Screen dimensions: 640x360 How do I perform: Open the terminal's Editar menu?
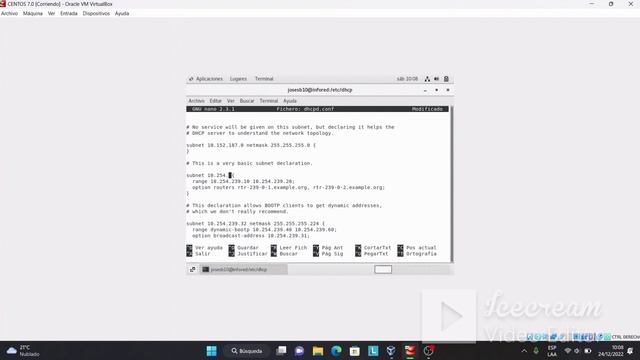coord(216,101)
